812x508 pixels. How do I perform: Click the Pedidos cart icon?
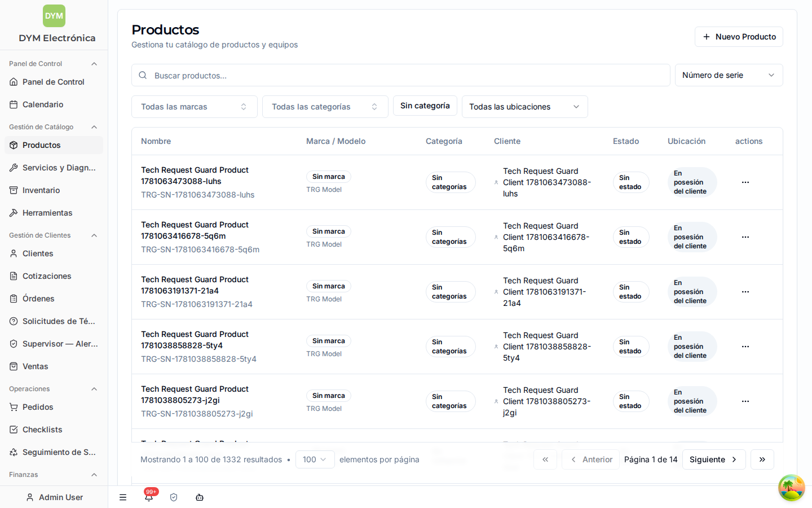(14, 407)
